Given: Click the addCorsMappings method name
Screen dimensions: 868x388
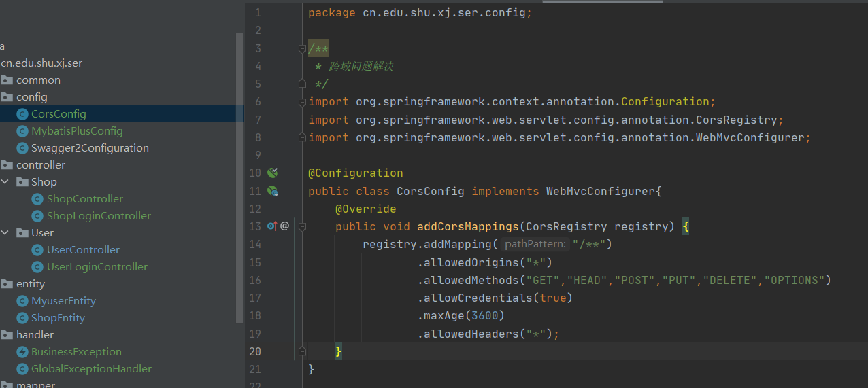Looking at the screenshot, I should [468, 226].
